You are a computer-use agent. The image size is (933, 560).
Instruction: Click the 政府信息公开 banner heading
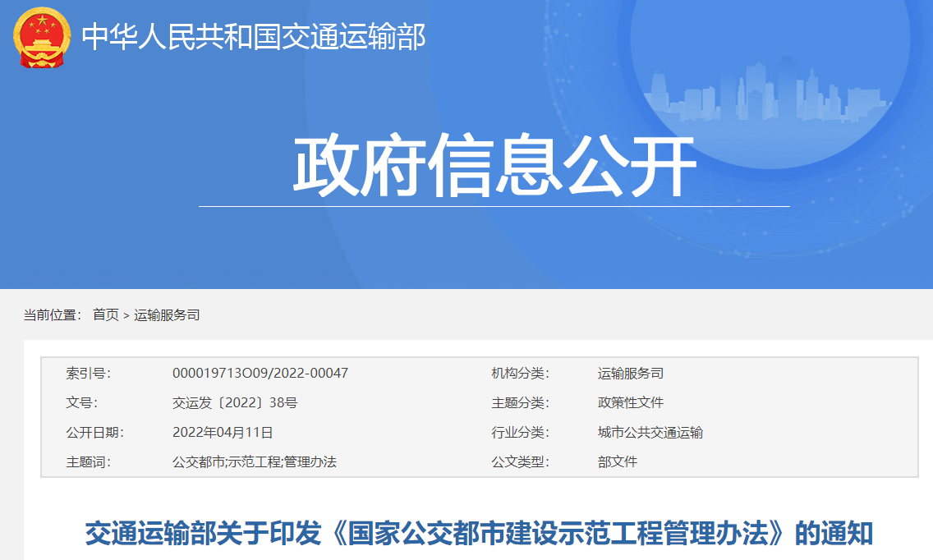(x=494, y=168)
